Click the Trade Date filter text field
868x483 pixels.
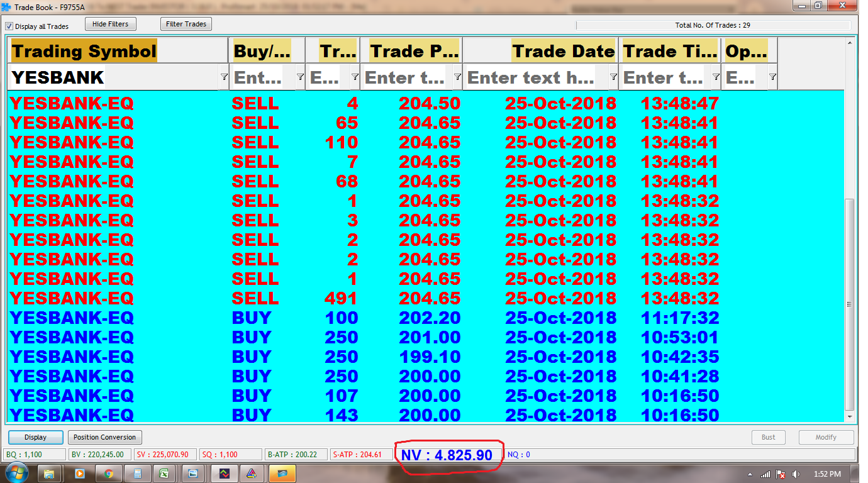tap(536, 77)
